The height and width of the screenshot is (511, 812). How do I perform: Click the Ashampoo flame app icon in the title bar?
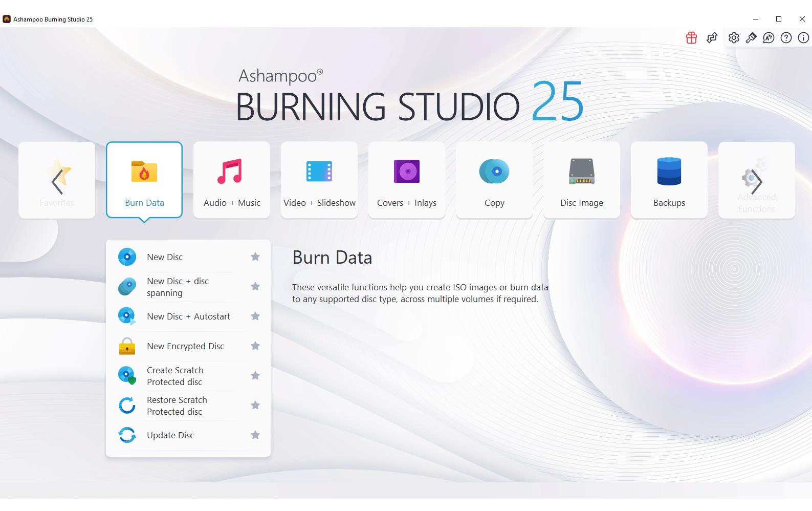point(7,19)
